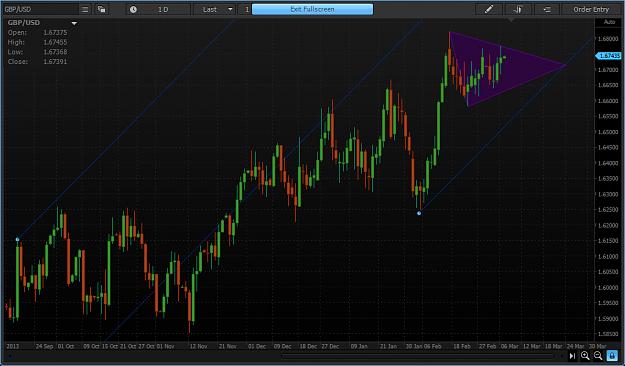The image size is (625, 366).
Task: Click the 01 Dec date axis label
Action: (x=257, y=346)
